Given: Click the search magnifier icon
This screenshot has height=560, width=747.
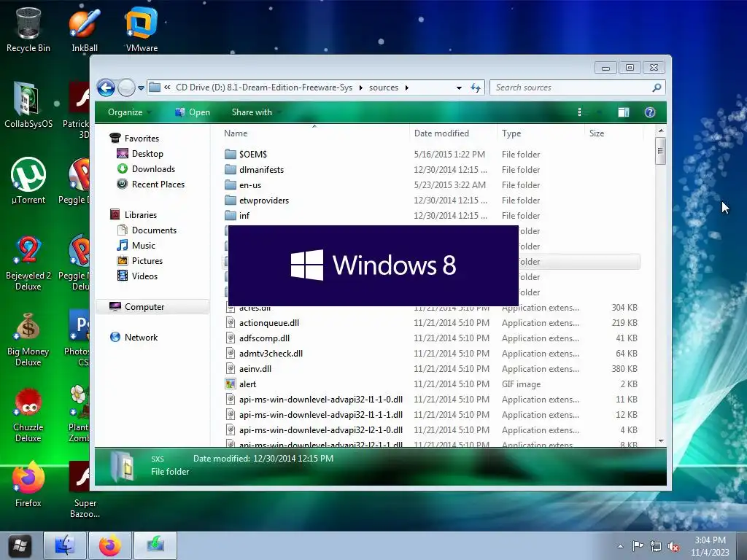Looking at the screenshot, I should point(657,87).
